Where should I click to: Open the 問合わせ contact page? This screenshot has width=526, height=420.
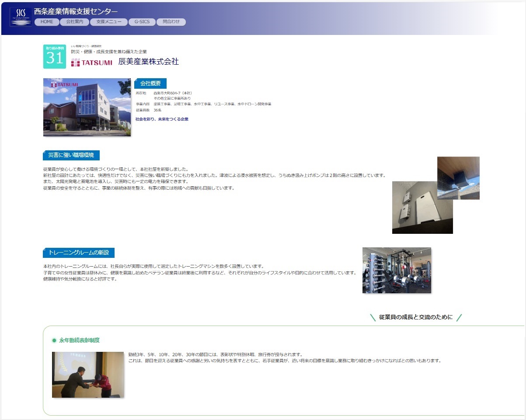[171, 22]
